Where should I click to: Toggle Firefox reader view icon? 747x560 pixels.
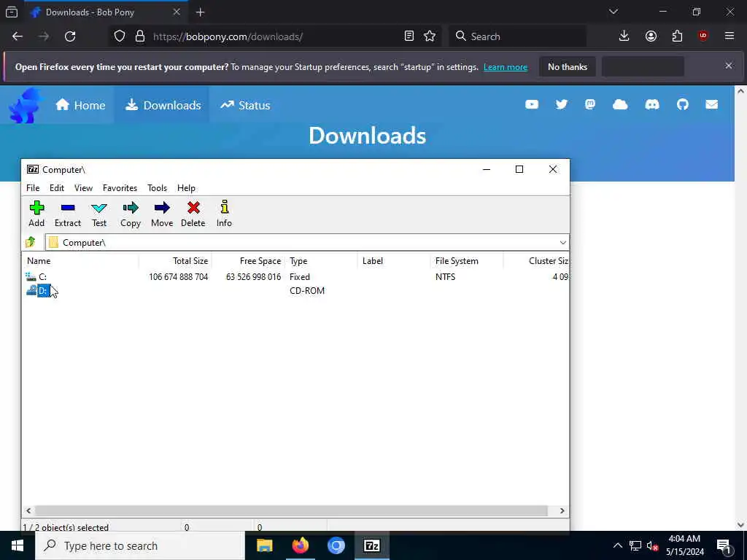(409, 36)
